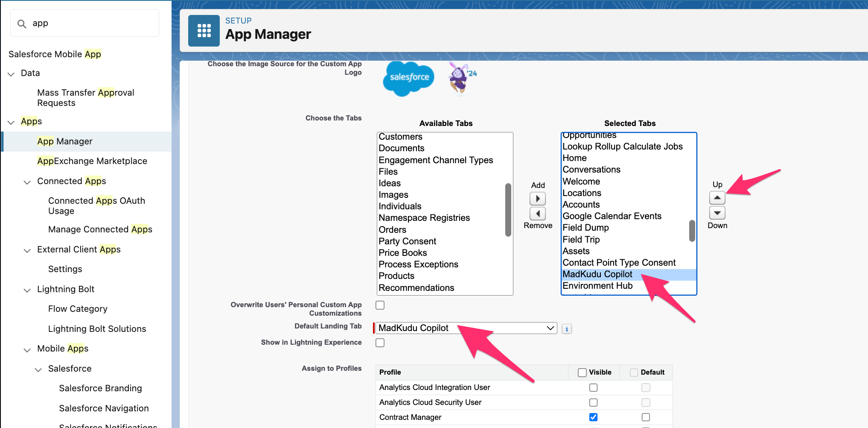The width and height of the screenshot is (868, 428).
Task: Toggle Overwrite Users' Personal Customizations checkbox
Action: click(x=380, y=305)
